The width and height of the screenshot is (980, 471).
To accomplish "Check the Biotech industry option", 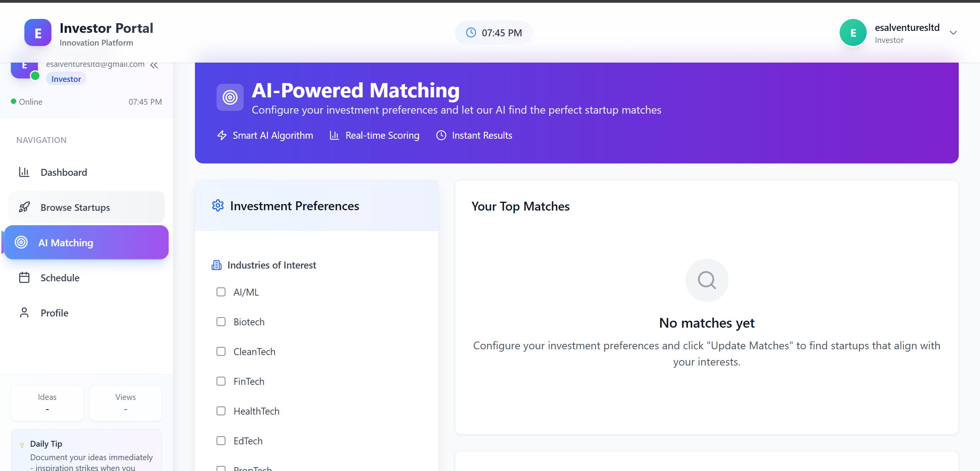I will point(221,322).
